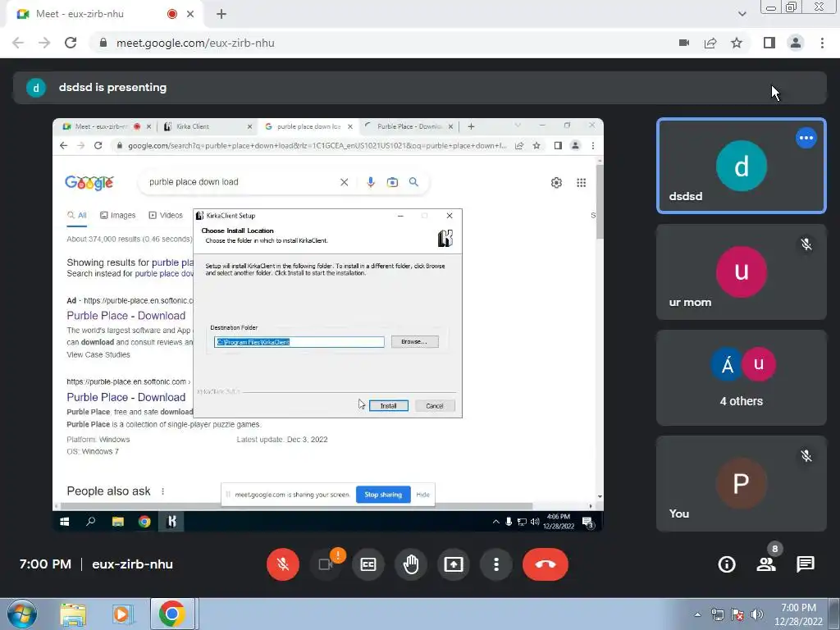
Task: Click the Stop sharing button
Action: click(383, 495)
